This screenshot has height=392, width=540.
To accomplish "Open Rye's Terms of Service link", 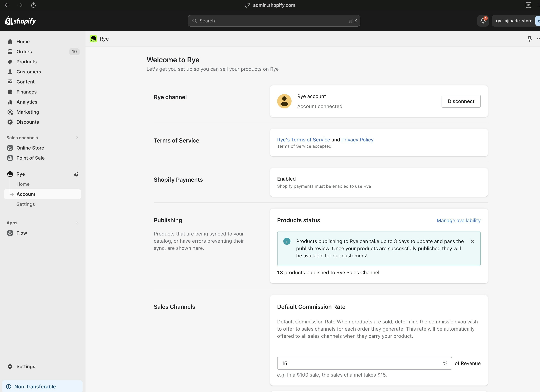I will click(x=303, y=140).
